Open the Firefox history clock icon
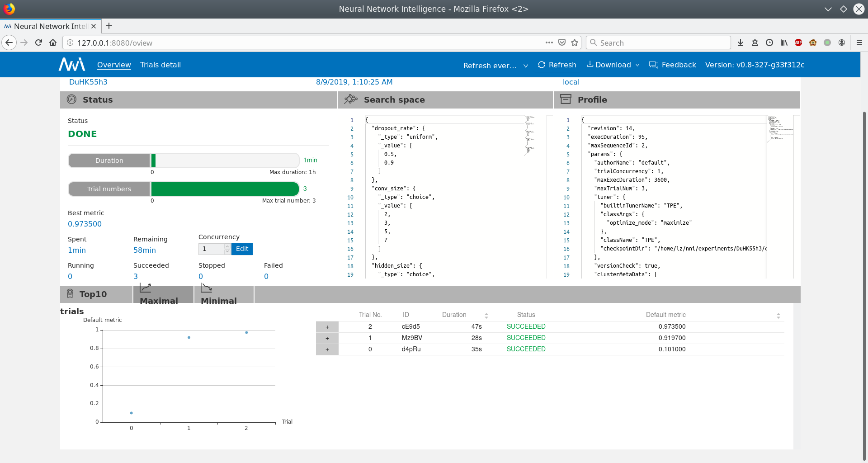The image size is (868, 463). pyautogui.click(x=769, y=43)
